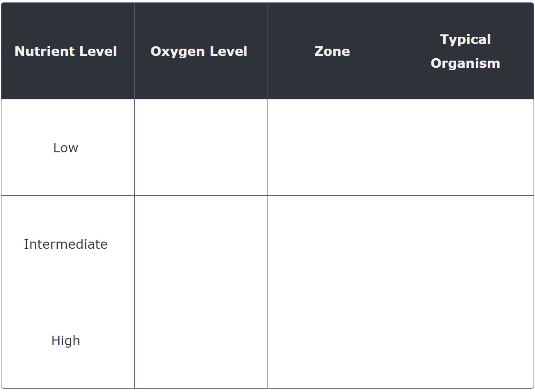
Task: Click the empty Oxygen Level cell for Intermediate
Action: click(x=201, y=244)
